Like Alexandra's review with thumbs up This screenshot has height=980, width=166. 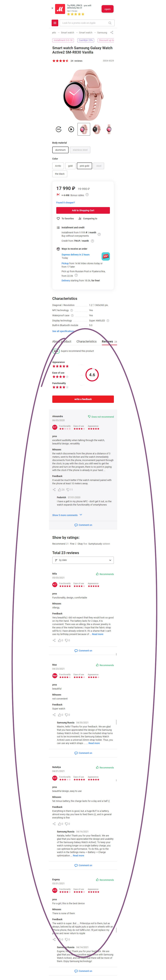point(60,490)
